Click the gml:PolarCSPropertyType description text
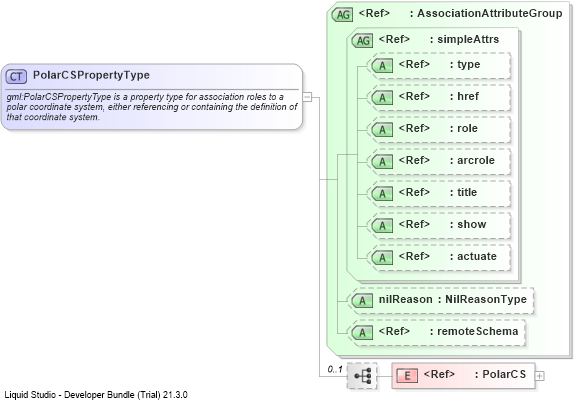The image size is (575, 400). tap(152, 107)
